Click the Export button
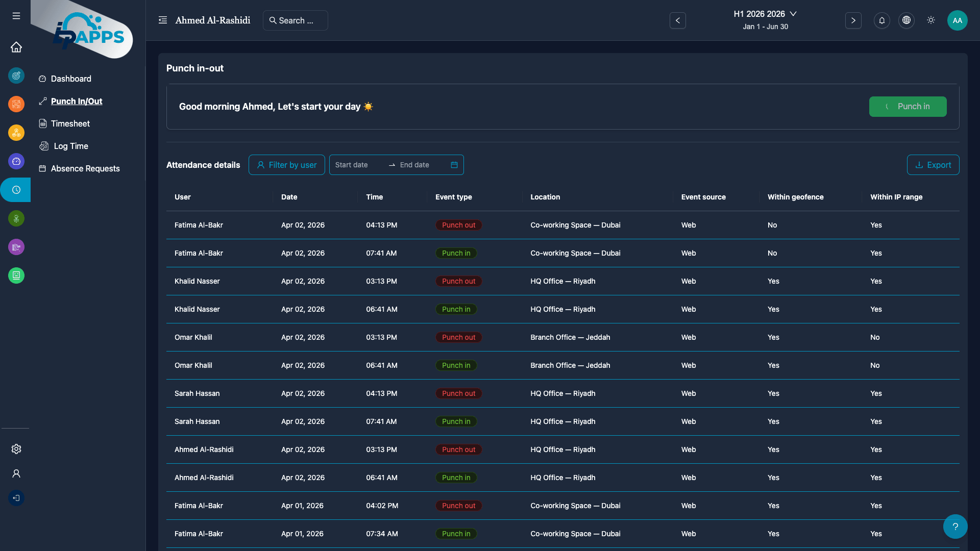This screenshot has width=980, height=551. 933,165
